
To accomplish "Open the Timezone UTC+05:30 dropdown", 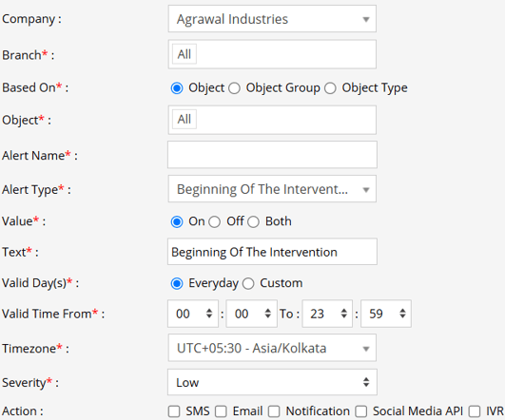I will (x=272, y=348).
